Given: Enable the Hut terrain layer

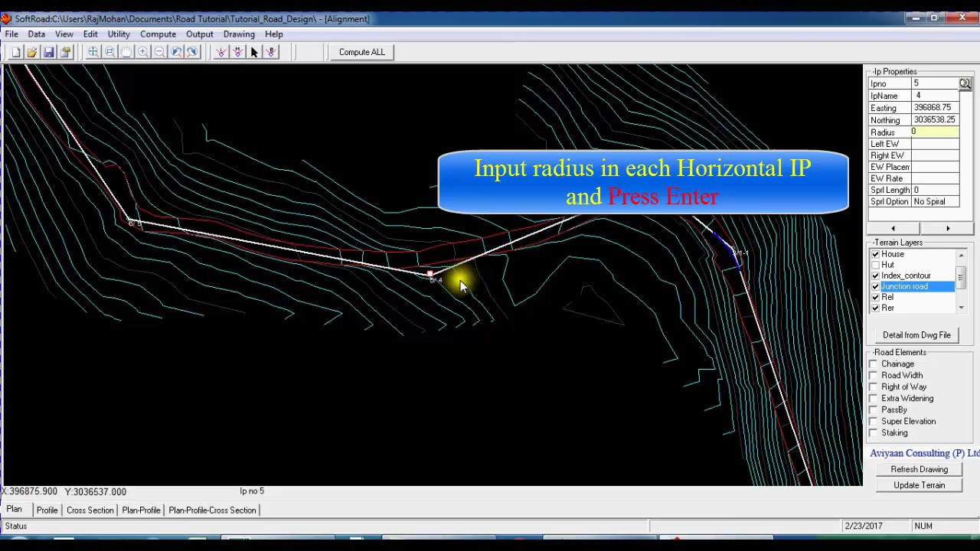Looking at the screenshot, I should point(875,265).
